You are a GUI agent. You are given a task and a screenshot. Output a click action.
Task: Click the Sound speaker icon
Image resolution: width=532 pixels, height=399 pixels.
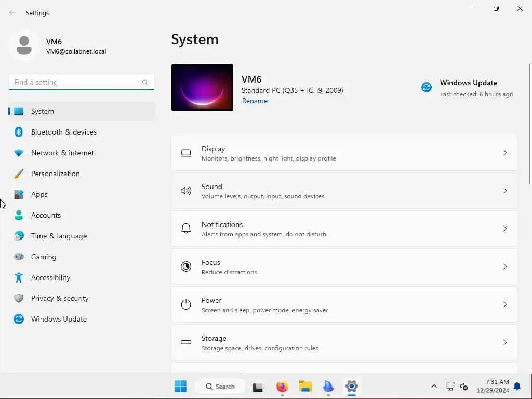pos(186,191)
